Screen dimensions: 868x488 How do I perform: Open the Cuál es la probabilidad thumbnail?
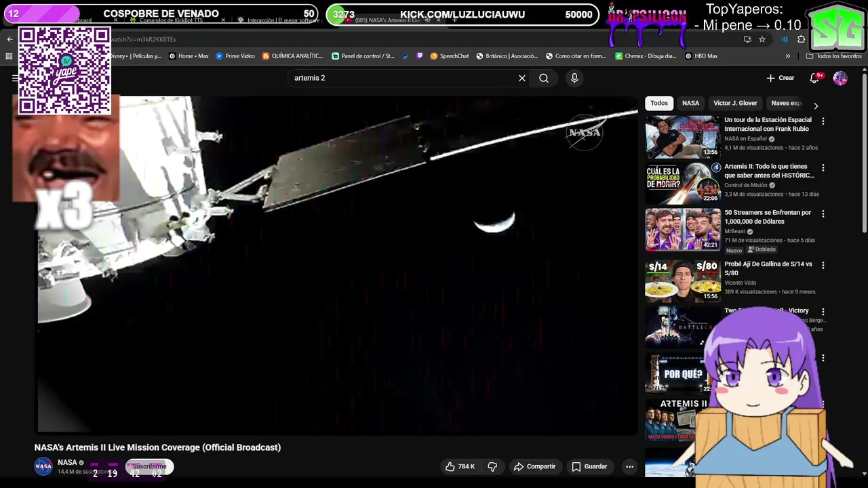(x=682, y=183)
